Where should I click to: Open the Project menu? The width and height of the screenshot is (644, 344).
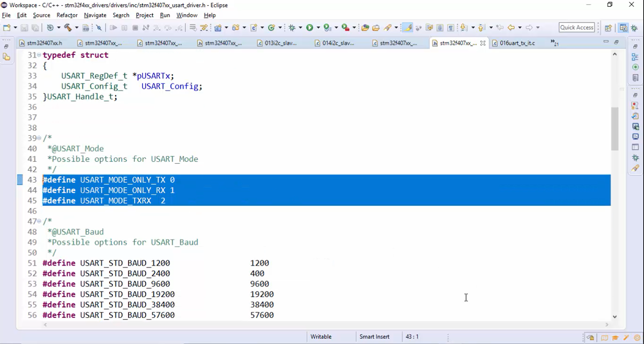pyautogui.click(x=144, y=15)
